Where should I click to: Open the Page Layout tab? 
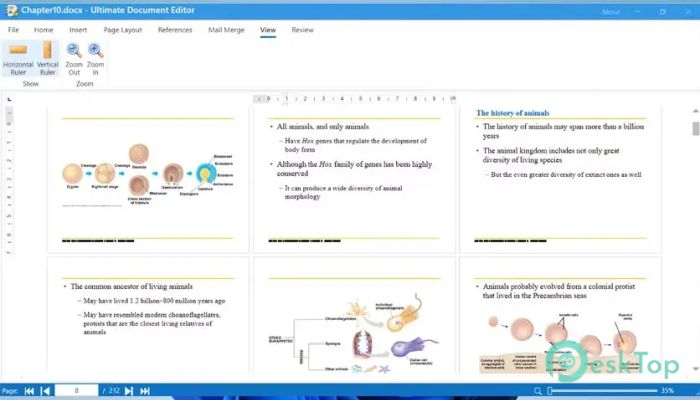pyautogui.click(x=123, y=30)
